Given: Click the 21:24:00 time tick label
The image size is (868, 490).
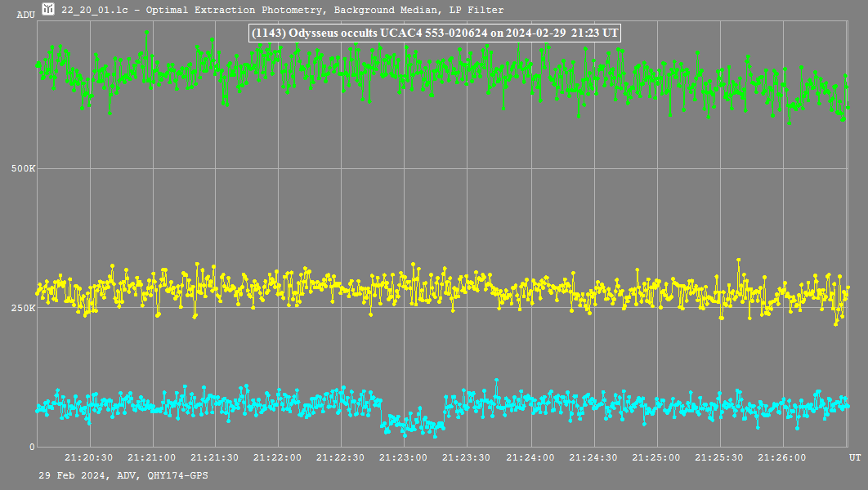Looking at the screenshot, I should pyautogui.click(x=530, y=458).
